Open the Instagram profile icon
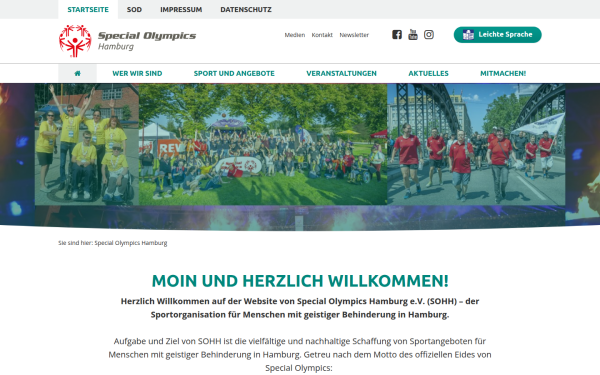600x375 pixels. pos(429,34)
